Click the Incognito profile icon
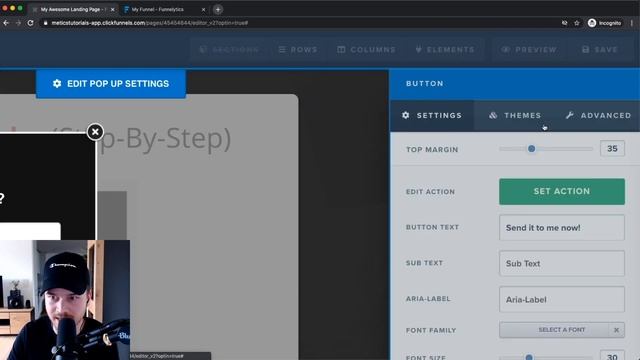The height and width of the screenshot is (360, 640). click(592, 23)
